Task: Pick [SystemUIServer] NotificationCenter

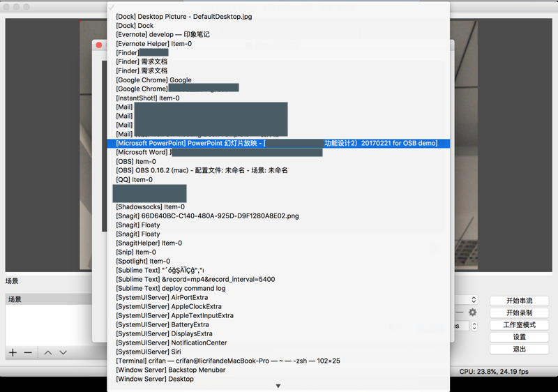Action: [x=278, y=343]
